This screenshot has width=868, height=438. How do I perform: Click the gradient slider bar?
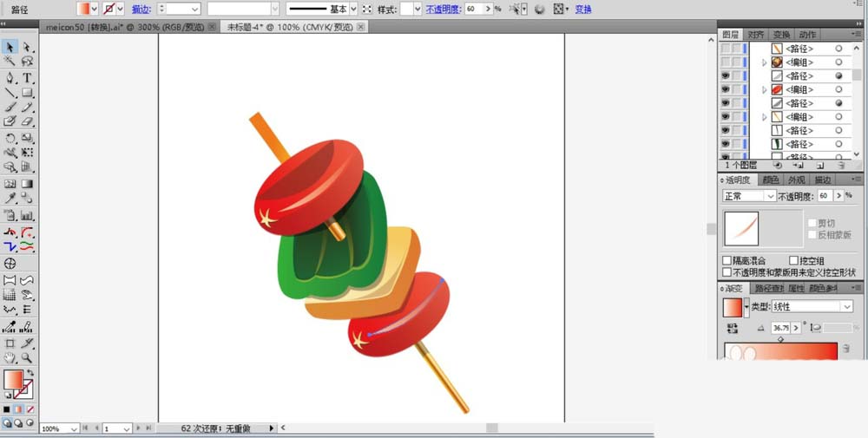pos(780,350)
